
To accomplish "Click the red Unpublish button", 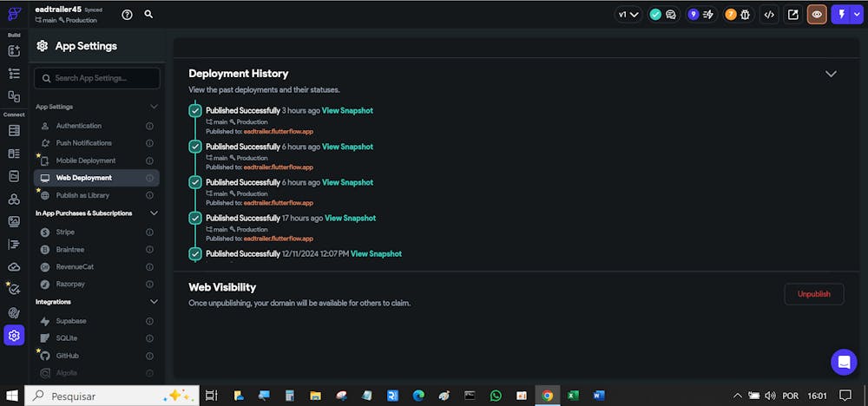I will pyautogui.click(x=814, y=294).
